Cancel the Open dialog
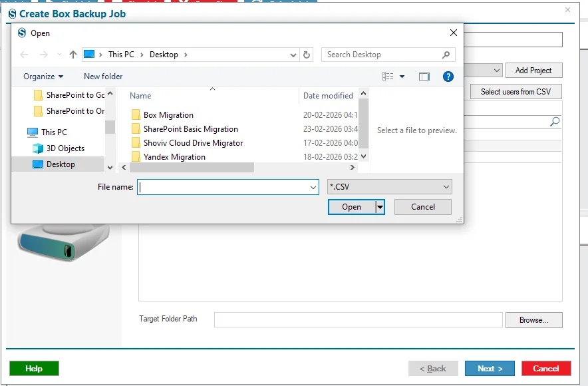 pos(422,207)
